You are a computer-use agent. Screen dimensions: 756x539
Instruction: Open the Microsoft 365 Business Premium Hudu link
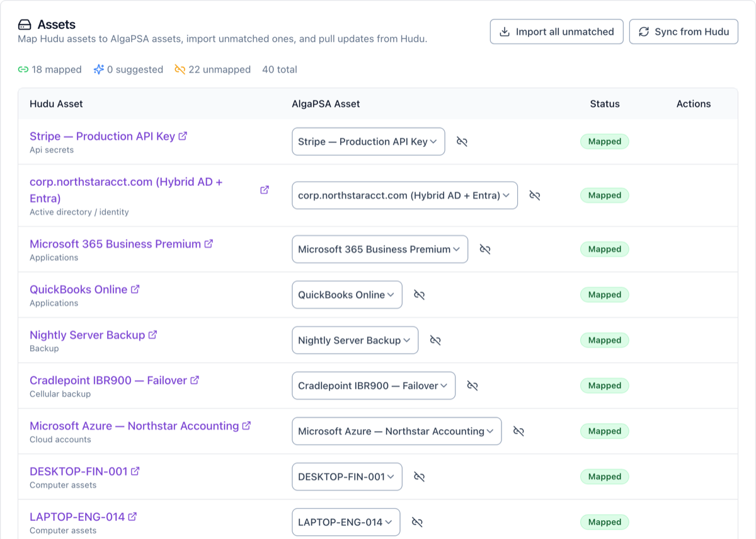point(115,244)
